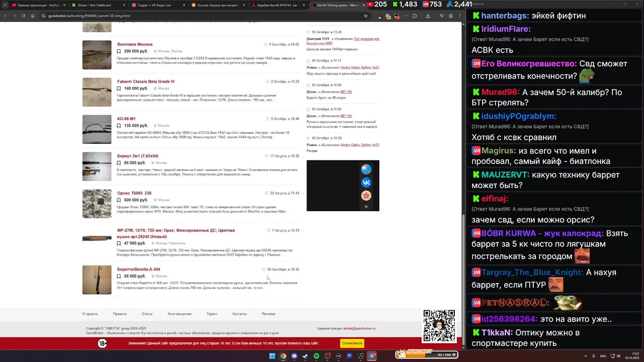Click pink star icon in dark widget
Viewport: 644px width, 362px height.
click(366, 196)
